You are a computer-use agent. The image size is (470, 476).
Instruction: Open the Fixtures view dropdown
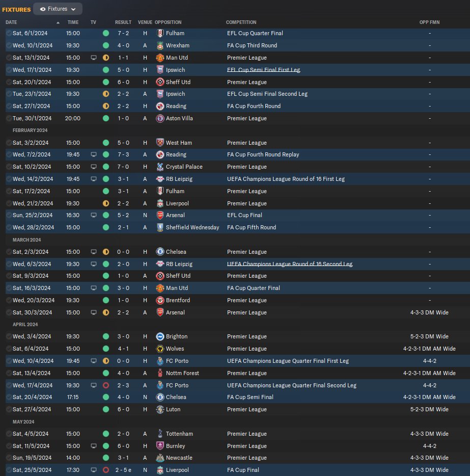(x=58, y=9)
